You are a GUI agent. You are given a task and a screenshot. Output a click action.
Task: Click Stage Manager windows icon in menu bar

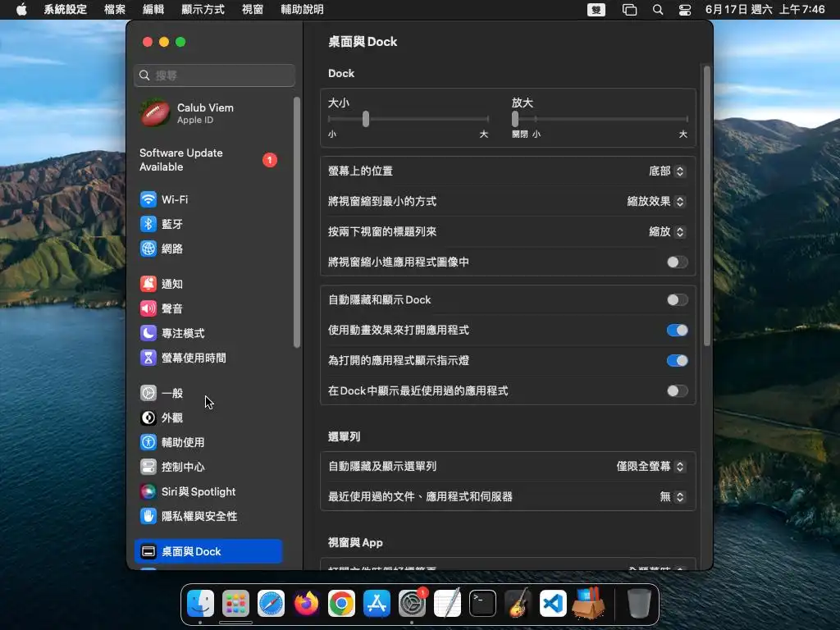coord(629,10)
